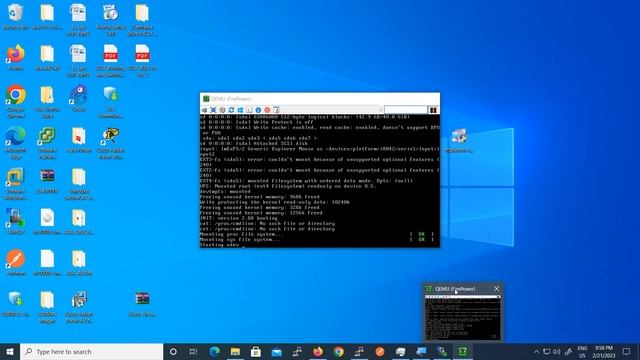Open Task View from the taskbar

(x=193, y=351)
